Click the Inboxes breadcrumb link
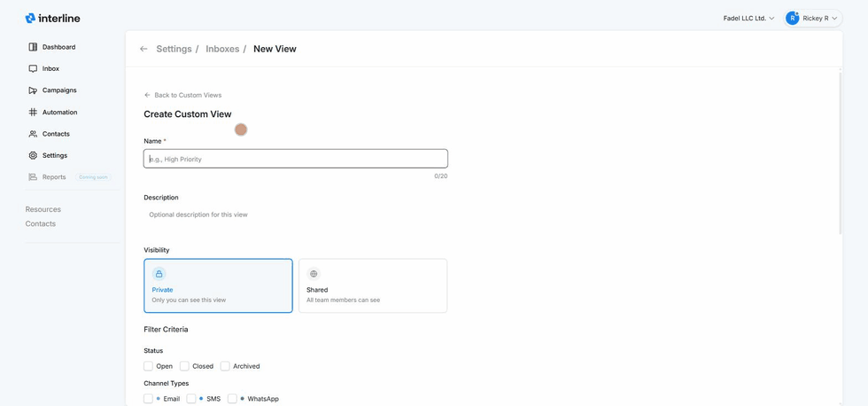The width and height of the screenshot is (868, 406). (222, 49)
